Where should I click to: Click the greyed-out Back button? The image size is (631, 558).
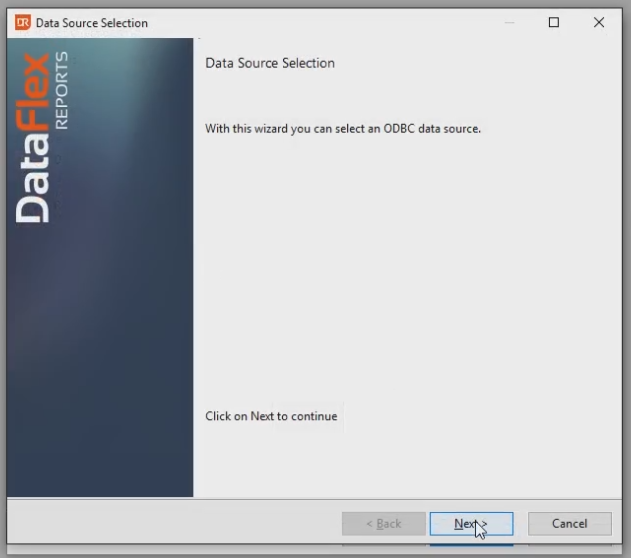tap(383, 523)
